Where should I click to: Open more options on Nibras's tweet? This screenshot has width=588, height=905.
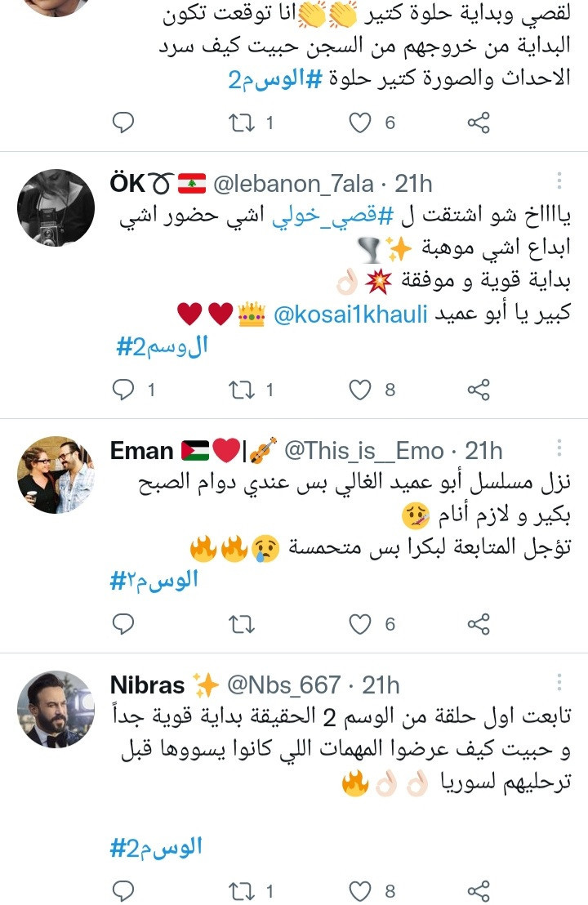pyautogui.click(x=559, y=682)
